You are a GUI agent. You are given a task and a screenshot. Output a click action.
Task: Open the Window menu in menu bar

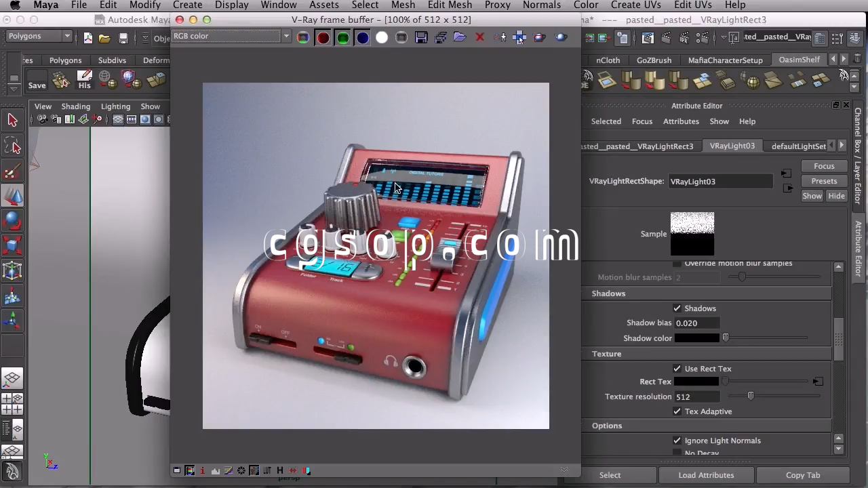click(x=279, y=5)
